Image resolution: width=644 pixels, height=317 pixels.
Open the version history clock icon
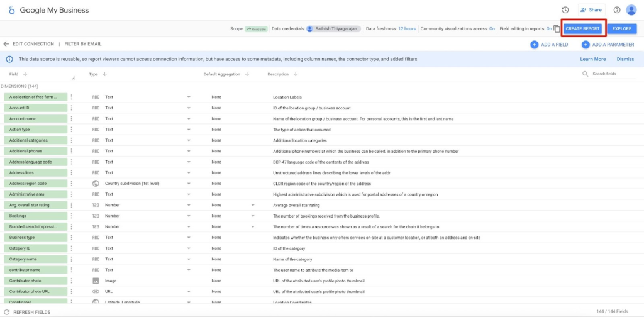(x=565, y=10)
